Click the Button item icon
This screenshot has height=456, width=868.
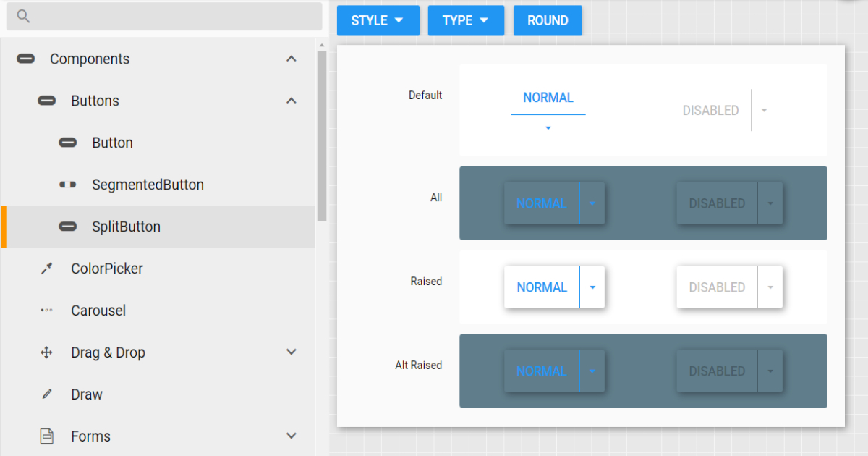(68, 143)
